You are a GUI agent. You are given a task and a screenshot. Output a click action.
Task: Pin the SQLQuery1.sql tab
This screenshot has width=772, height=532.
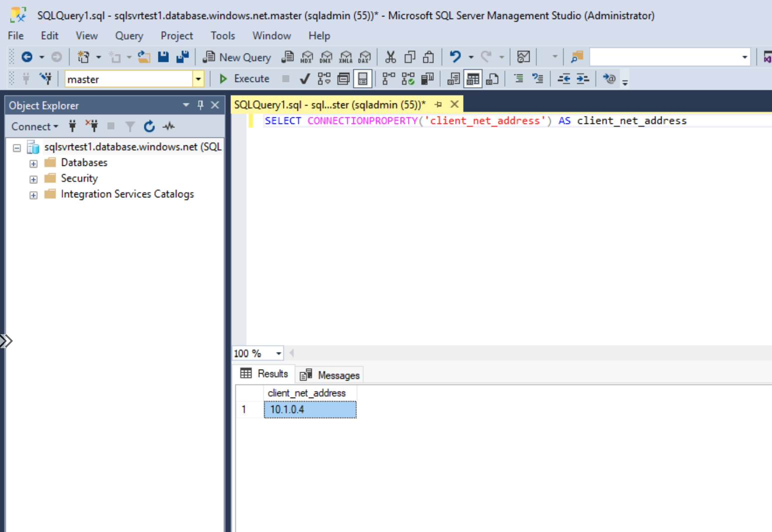438,104
